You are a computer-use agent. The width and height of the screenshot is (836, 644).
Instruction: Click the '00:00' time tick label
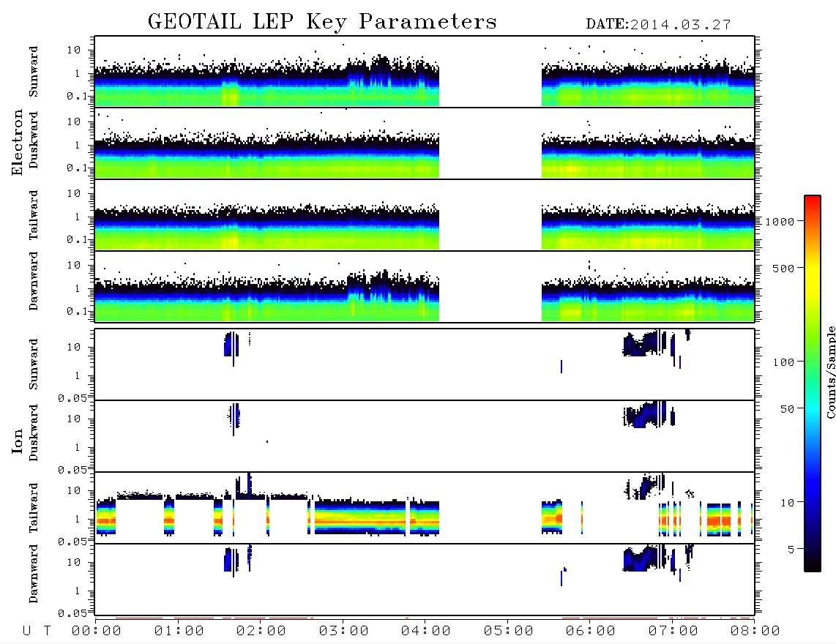[97, 631]
